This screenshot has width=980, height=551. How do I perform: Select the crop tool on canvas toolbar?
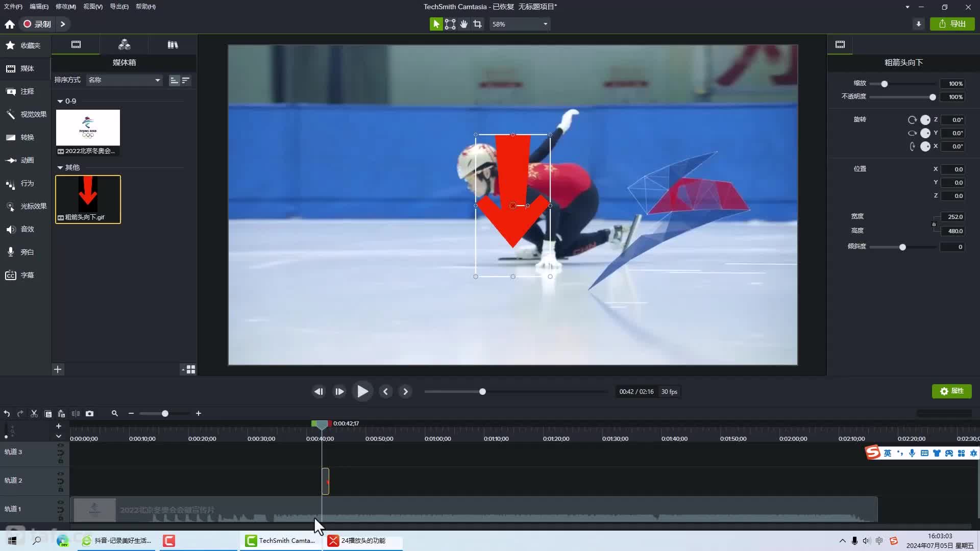coord(477,24)
